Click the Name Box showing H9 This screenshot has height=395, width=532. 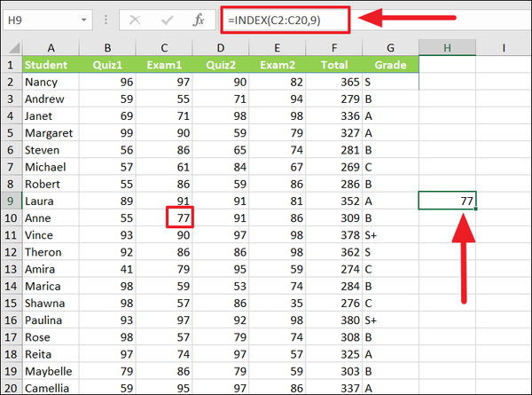pyautogui.click(x=48, y=20)
